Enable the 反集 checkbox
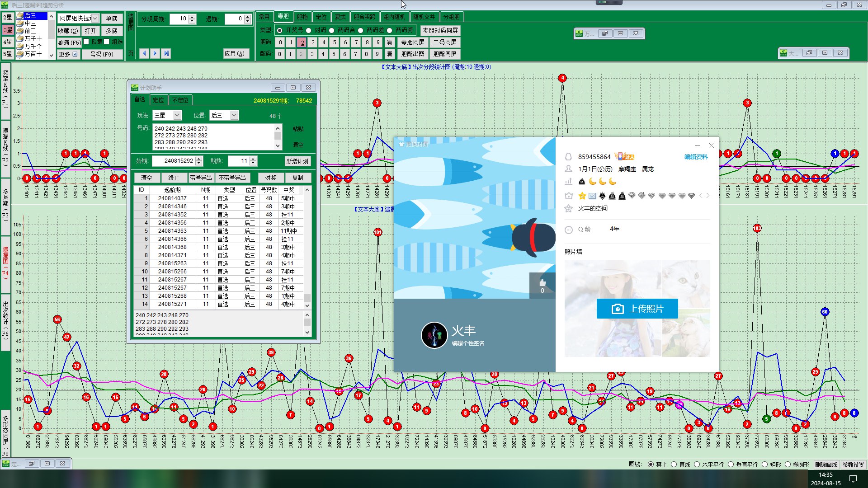The image size is (868, 488). 86,42
